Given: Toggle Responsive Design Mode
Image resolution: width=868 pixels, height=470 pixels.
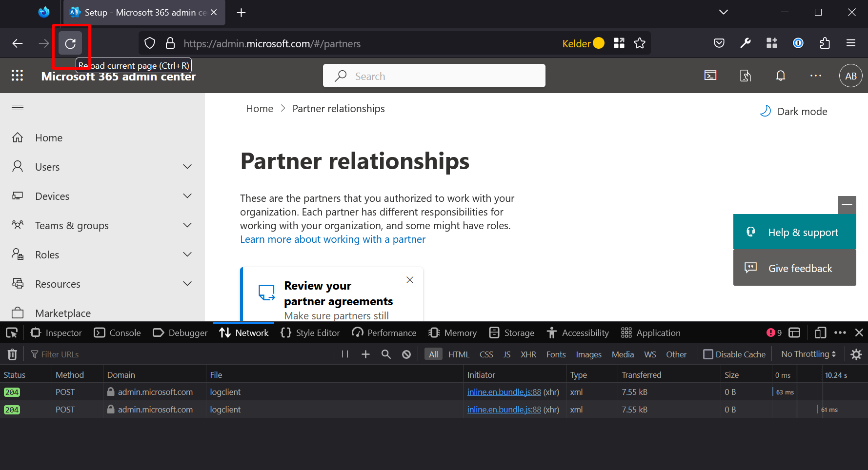Looking at the screenshot, I should (x=821, y=333).
